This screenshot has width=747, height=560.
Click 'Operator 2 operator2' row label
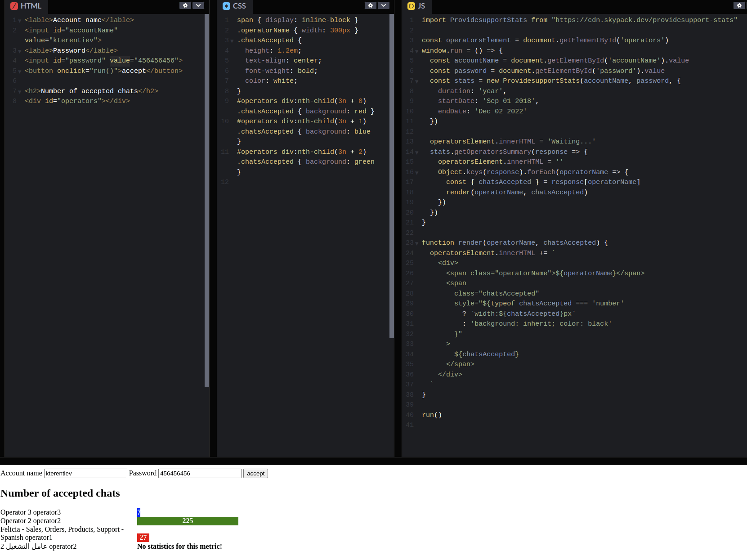[x=31, y=521]
